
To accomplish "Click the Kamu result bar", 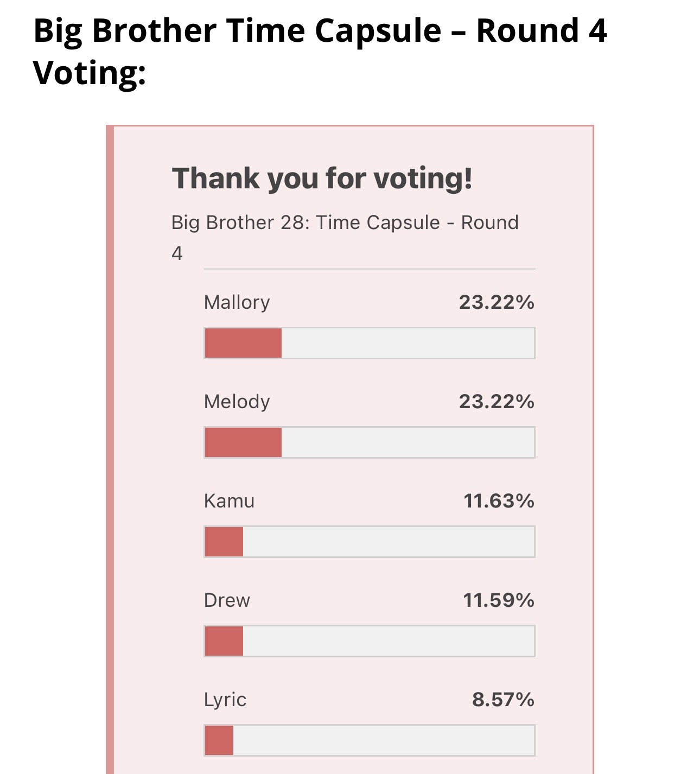I will click(x=370, y=542).
